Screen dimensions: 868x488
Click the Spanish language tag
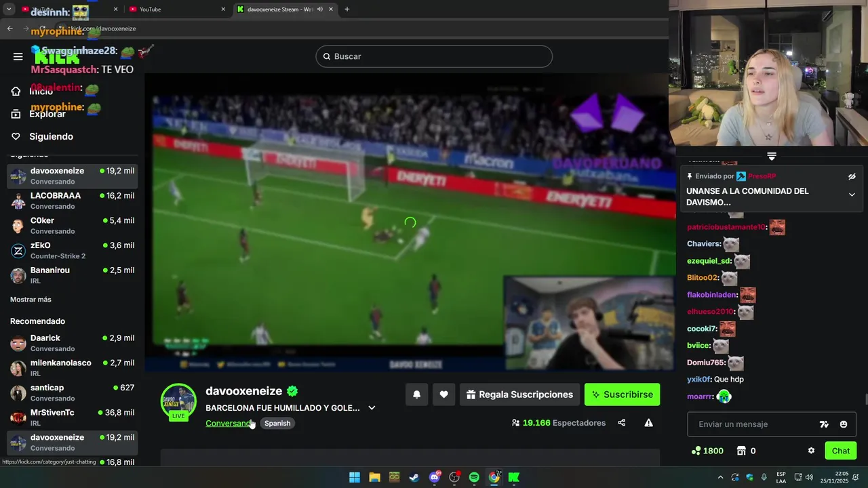277,423
